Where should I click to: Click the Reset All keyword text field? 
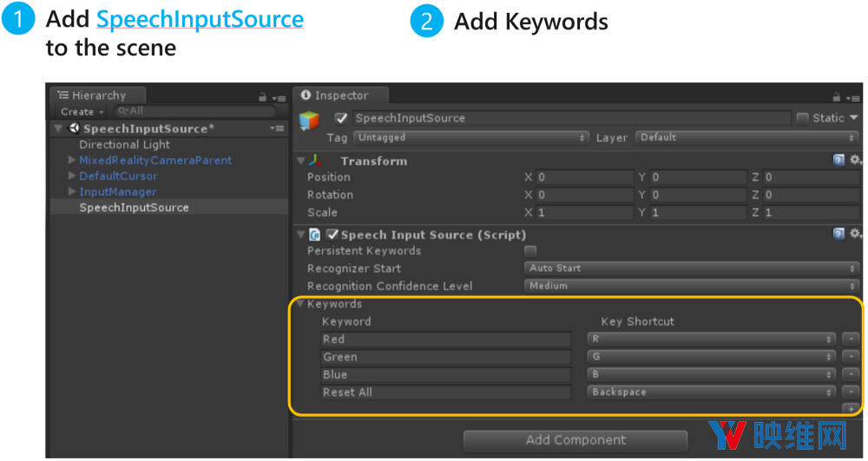(445, 392)
